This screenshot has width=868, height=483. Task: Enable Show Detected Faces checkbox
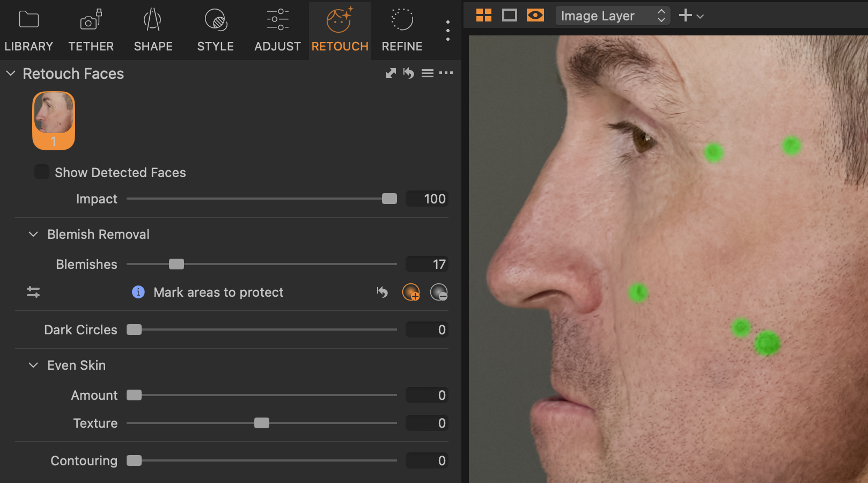42,172
